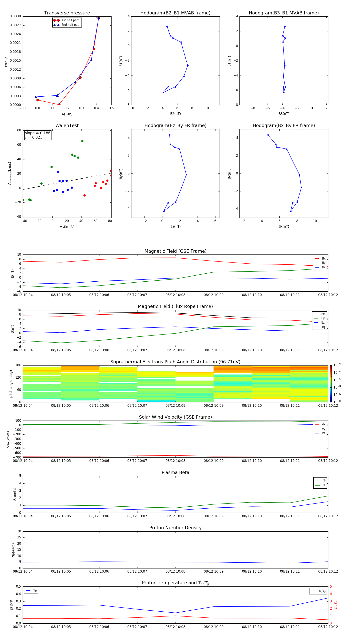Click the 'Magnetic Field (GSE Frame)' title

(x=175, y=251)
